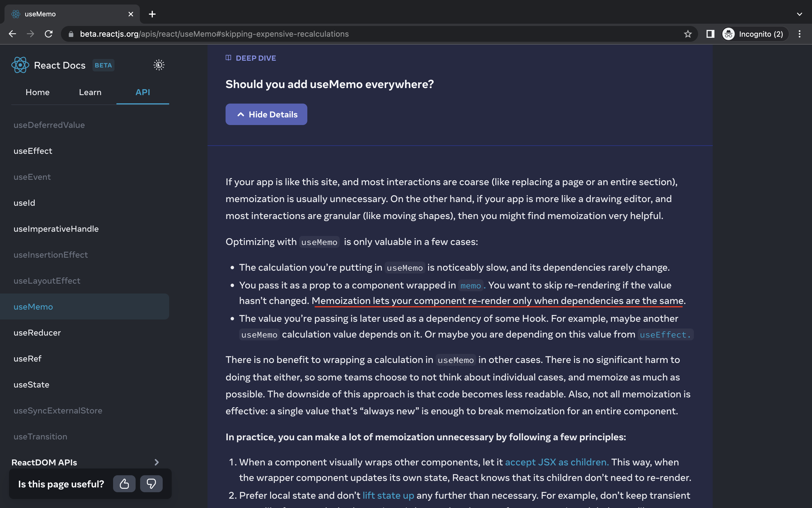
Task: Close the useMemo browser tab
Action: [x=131, y=14]
